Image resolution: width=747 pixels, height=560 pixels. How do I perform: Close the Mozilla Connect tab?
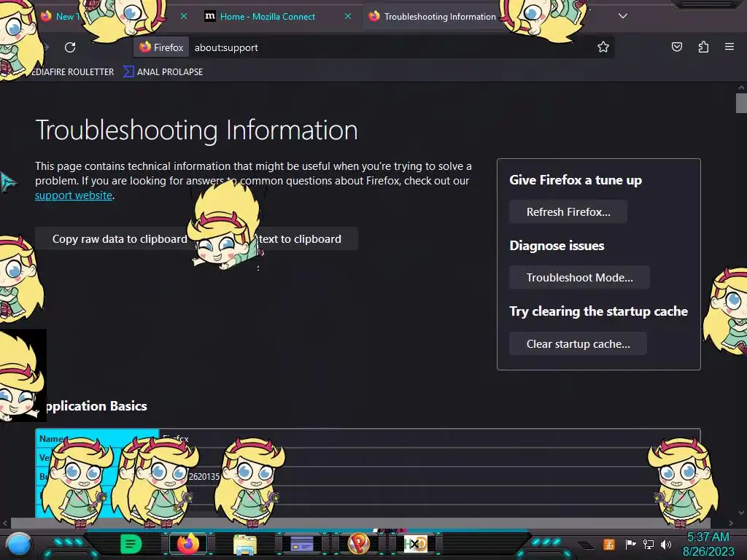pyautogui.click(x=348, y=16)
